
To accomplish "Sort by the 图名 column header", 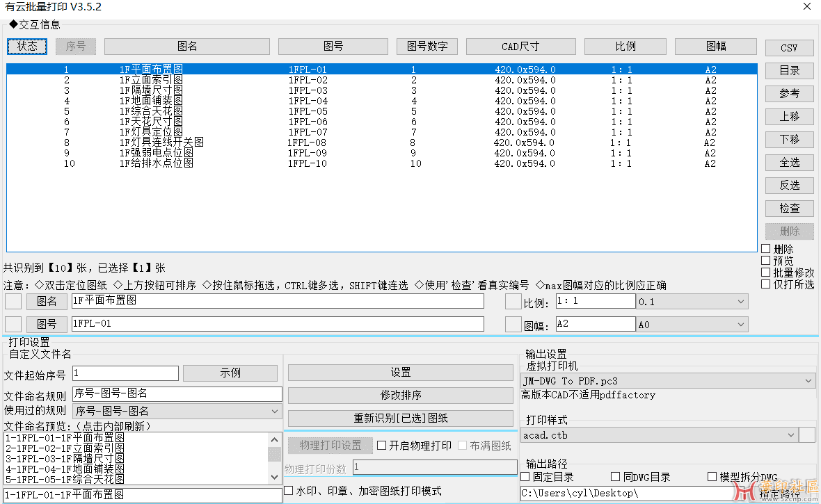I will coord(187,47).
